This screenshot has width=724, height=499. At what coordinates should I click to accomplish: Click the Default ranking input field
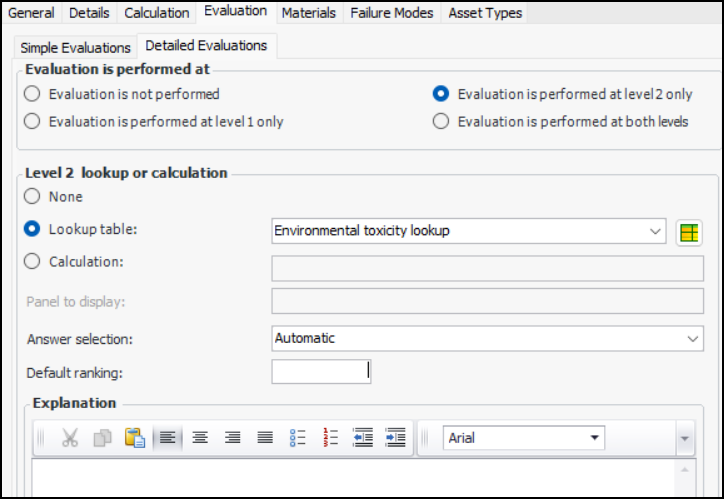321,371
